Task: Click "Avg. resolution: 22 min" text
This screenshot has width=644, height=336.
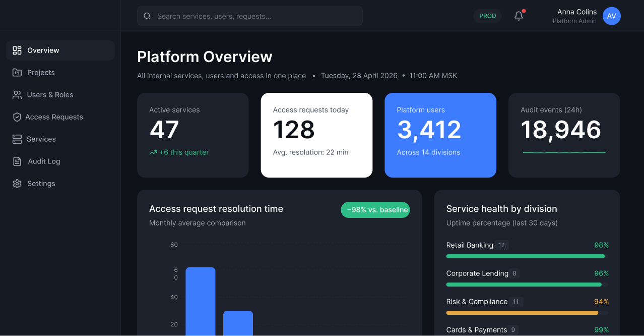Action: click(x=310, y=152)
